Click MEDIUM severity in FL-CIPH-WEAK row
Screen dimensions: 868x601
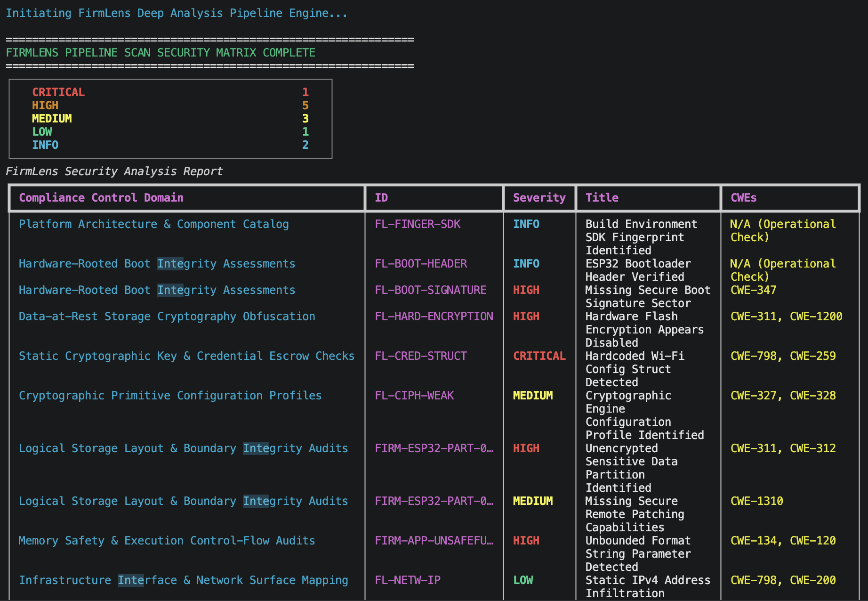(533, 396)
